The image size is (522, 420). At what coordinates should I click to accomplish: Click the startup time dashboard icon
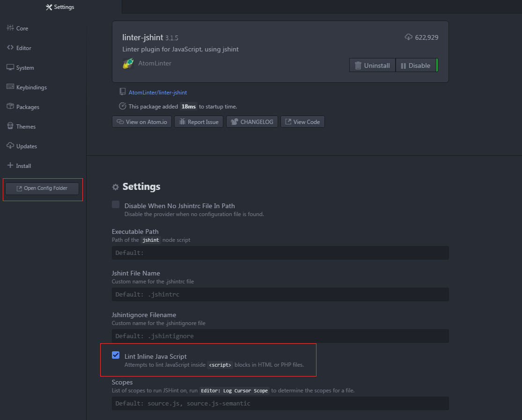point(123,106)
